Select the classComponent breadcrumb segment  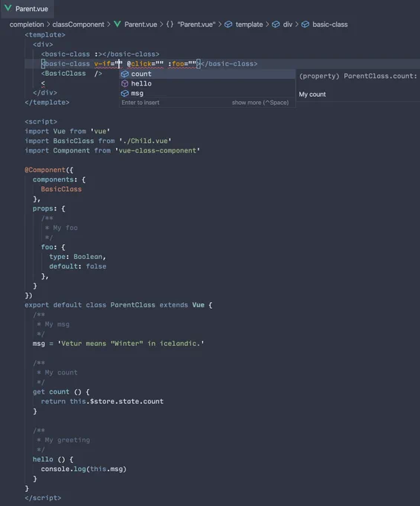pyautogui.click(x=78, y=25)
